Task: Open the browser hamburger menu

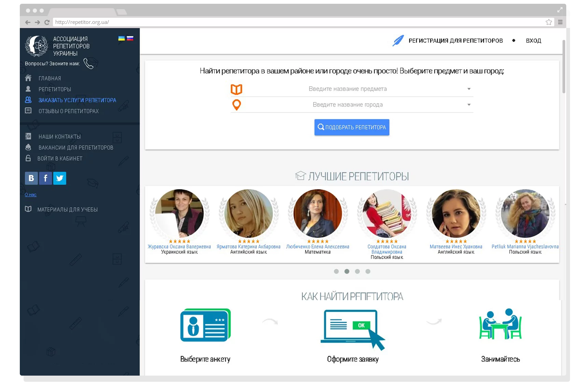Action: (560, 22)
